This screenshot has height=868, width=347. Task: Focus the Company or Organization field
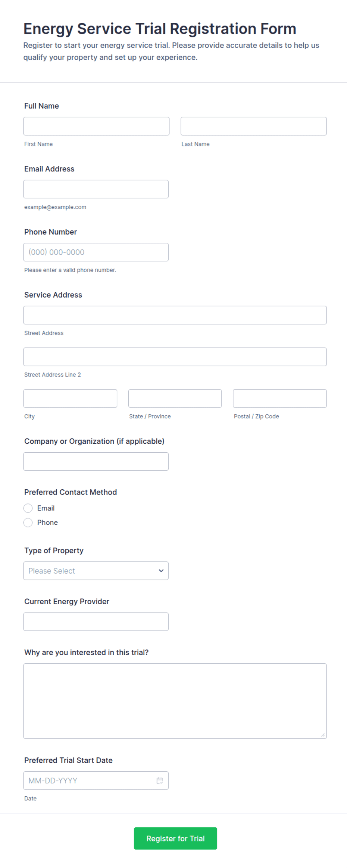(96, 462)
